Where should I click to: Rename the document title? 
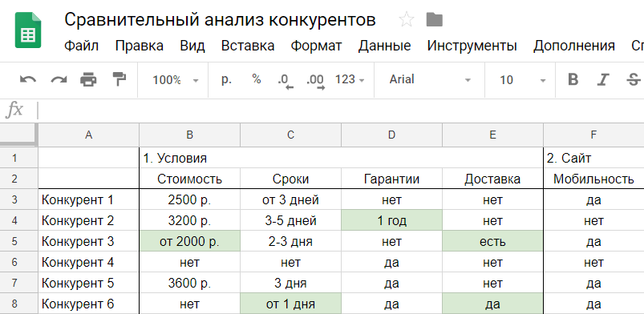(x=220, y=20)
